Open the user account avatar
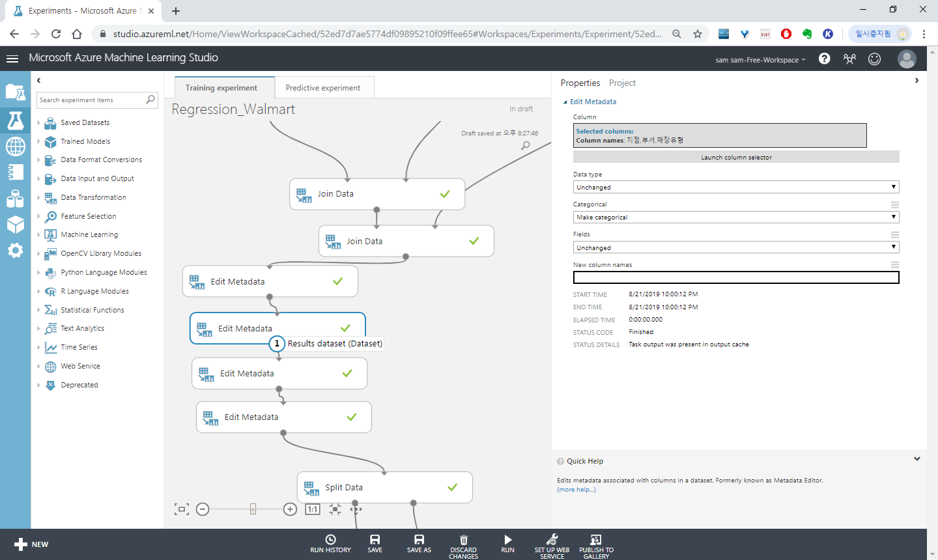Image resolution: width=938 pixels, height=560 pixels. [907, 59]
